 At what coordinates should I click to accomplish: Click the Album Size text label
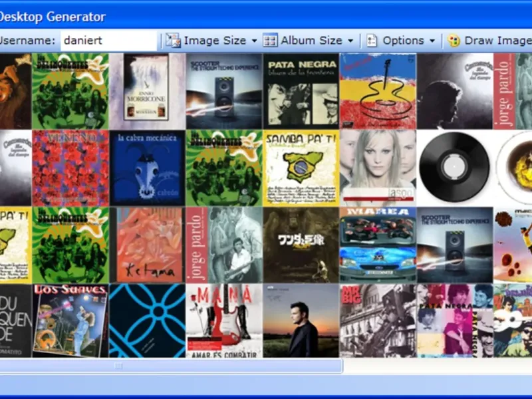[311, 41]
